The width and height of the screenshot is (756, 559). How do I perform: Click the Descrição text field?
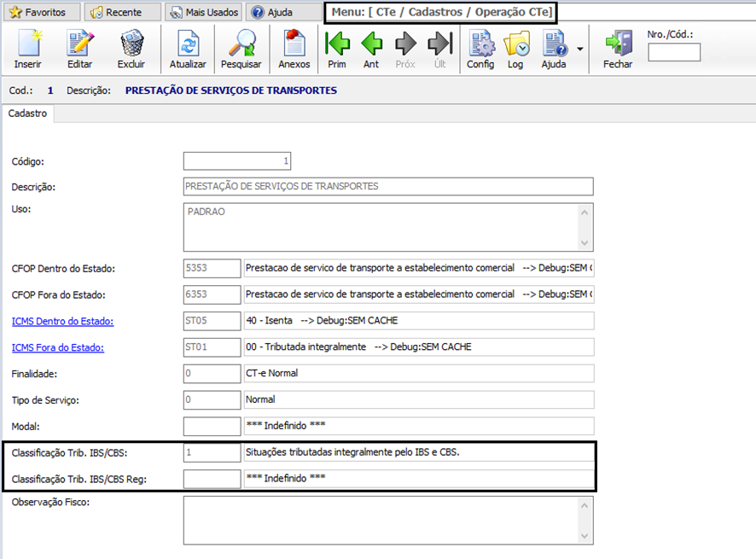coord(388,187)
